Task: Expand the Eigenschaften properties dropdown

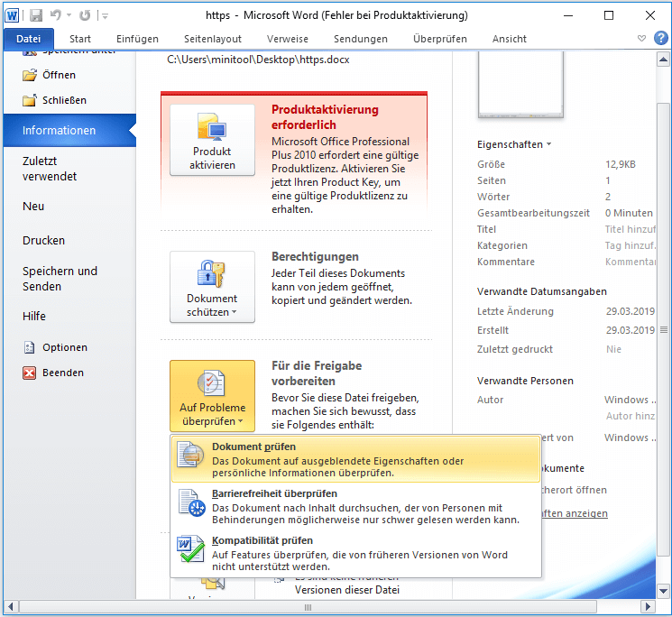Action: (514, 144)
